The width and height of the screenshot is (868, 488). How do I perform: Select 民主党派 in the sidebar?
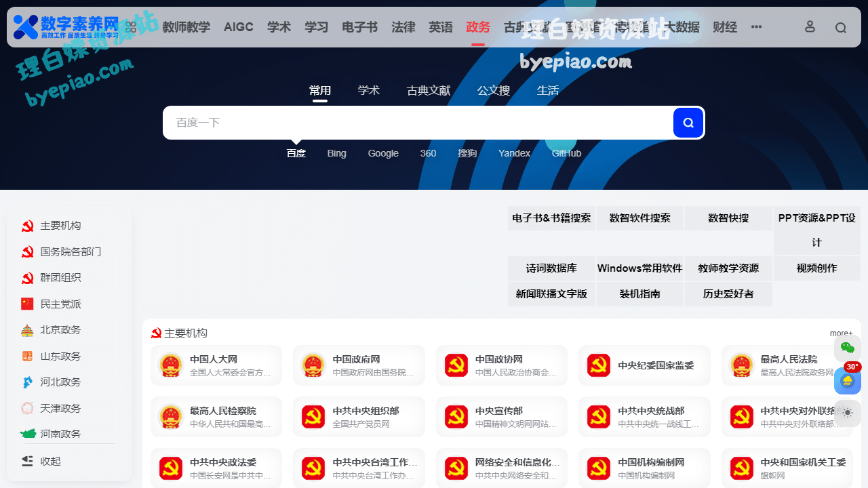pos(61,304)
